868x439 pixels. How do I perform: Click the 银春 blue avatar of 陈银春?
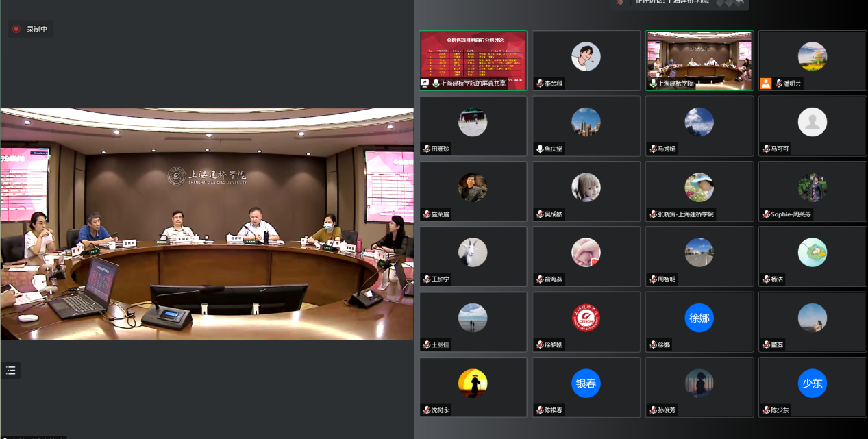586,384
